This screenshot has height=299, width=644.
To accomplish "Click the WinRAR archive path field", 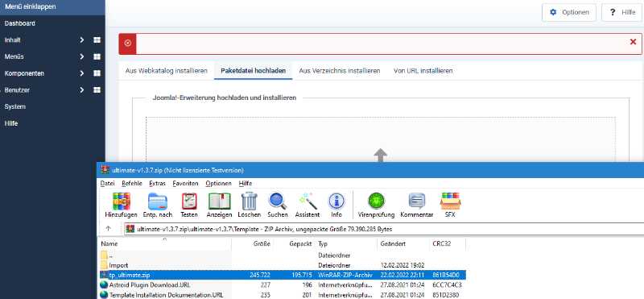I will (384, 228).
